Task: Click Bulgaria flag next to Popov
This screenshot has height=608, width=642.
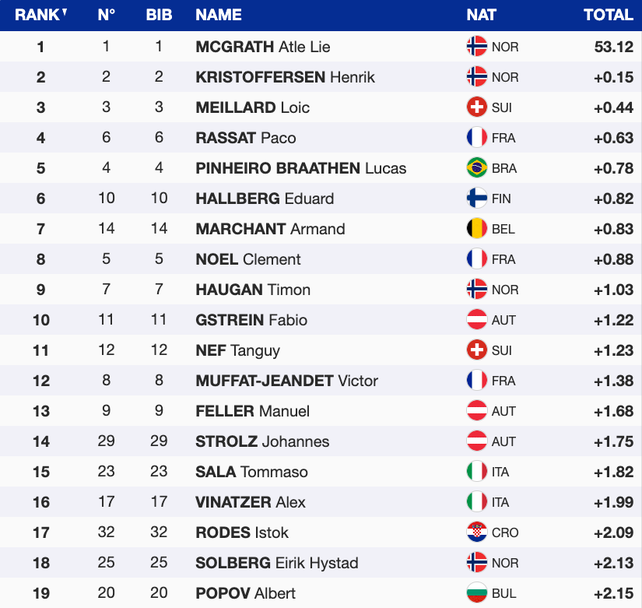Action: point(477,593)
